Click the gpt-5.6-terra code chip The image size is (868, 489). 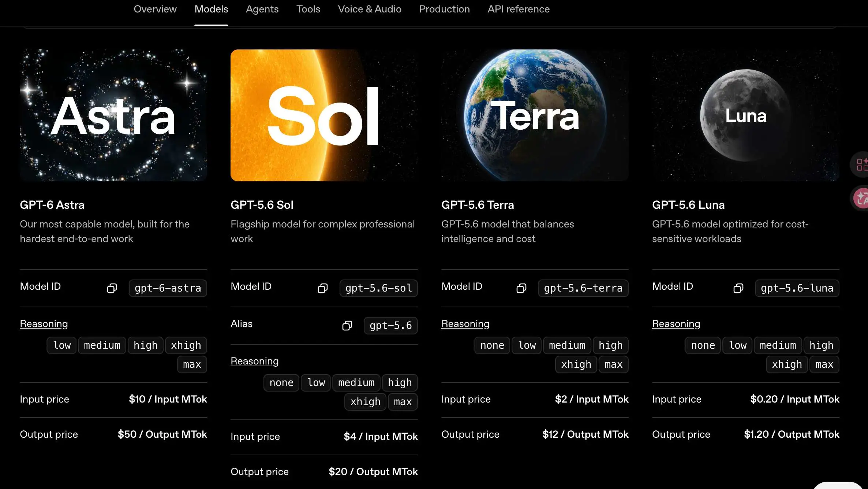583,288
